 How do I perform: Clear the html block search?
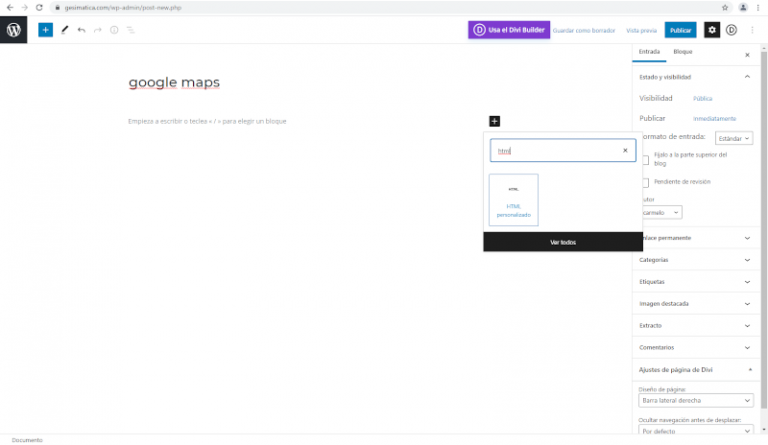pos(625,150)
